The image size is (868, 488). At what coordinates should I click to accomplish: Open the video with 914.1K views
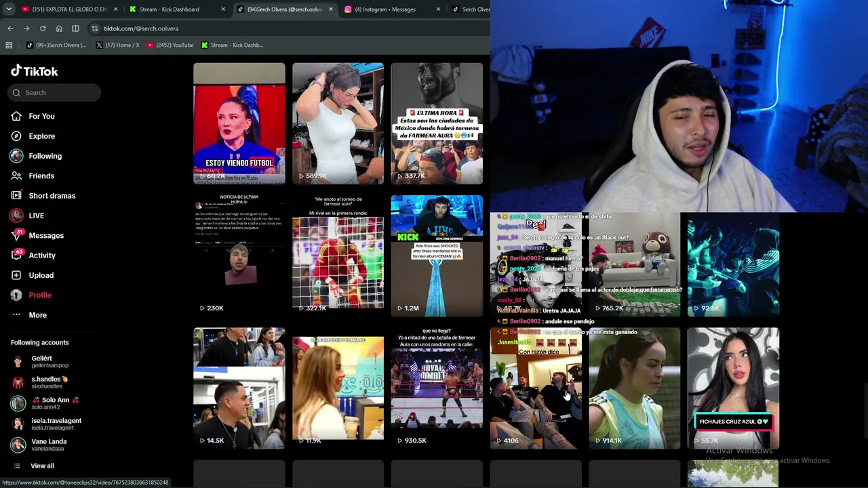pyautogui.click(x=634, y=388)
